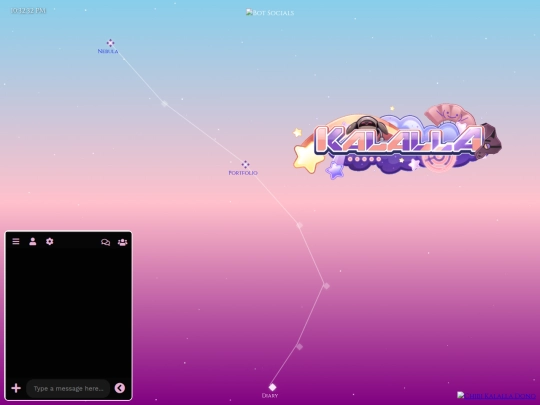Open the Diary star link
The width and height of the screenshot is (540, 405).
coord(270,391)
